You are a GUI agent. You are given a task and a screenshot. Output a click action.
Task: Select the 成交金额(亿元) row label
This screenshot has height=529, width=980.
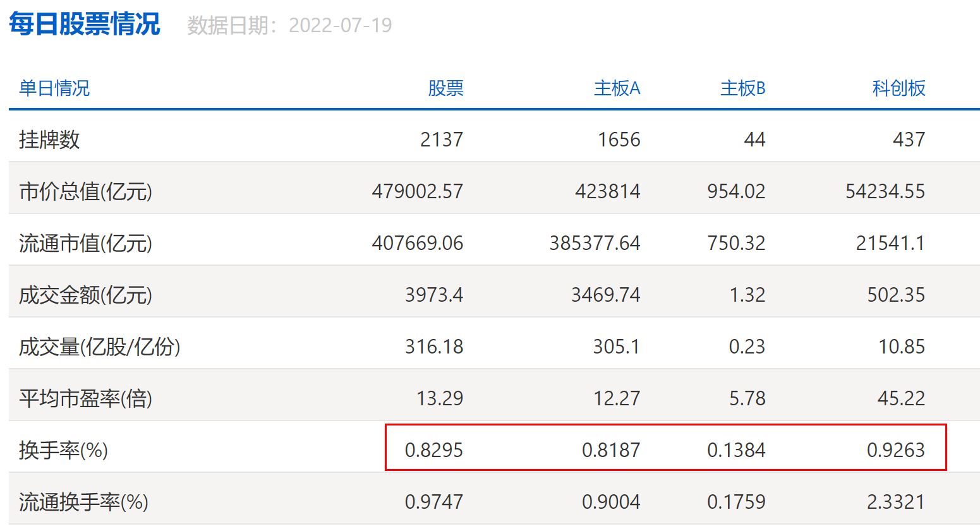tap(86, 295)
